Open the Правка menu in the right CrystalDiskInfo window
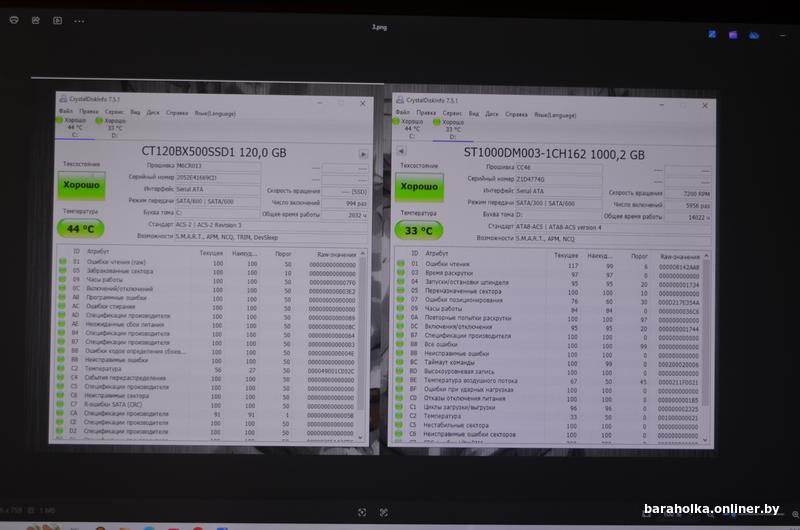Image resolution: width=800 pixels, height=530 pixels. point(426,113)
